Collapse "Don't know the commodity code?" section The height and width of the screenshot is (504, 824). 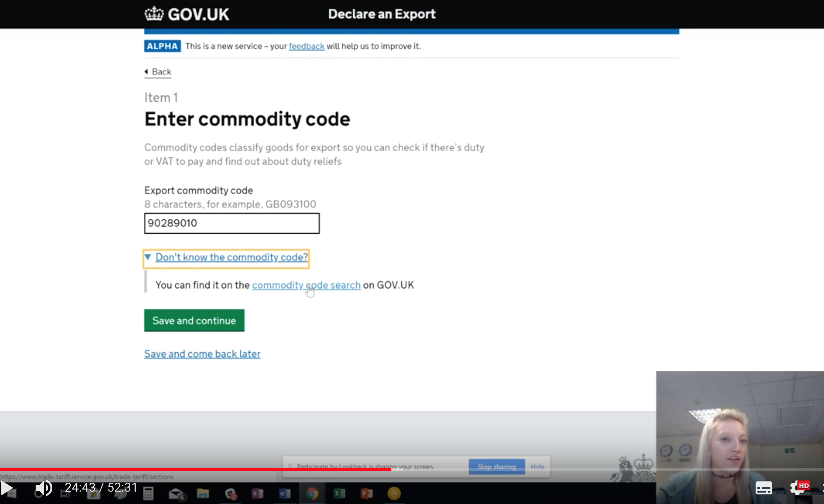[231, 257]
